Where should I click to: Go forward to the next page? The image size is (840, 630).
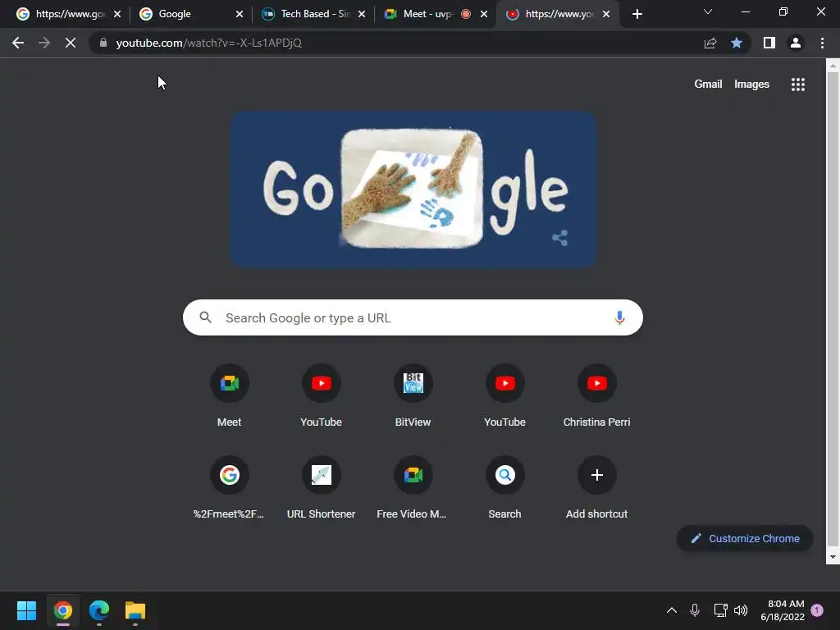(x=44, y=43)
